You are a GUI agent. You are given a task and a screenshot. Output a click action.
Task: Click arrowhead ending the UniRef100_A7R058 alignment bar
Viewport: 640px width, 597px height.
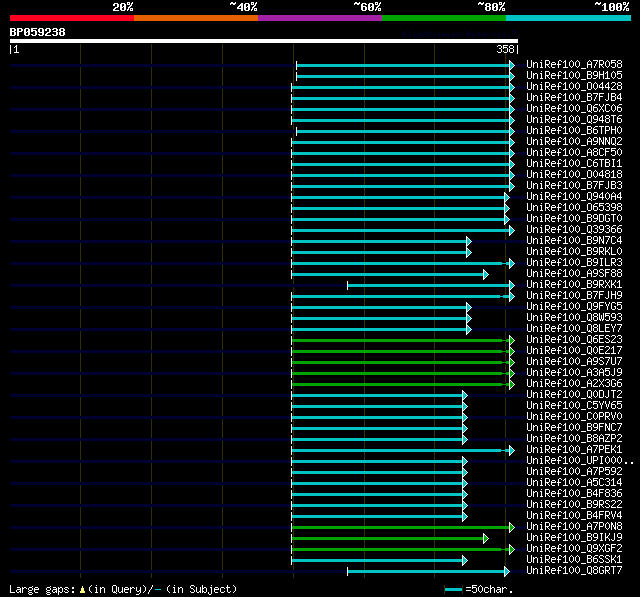pyautogui.click(x=512, y=65)
